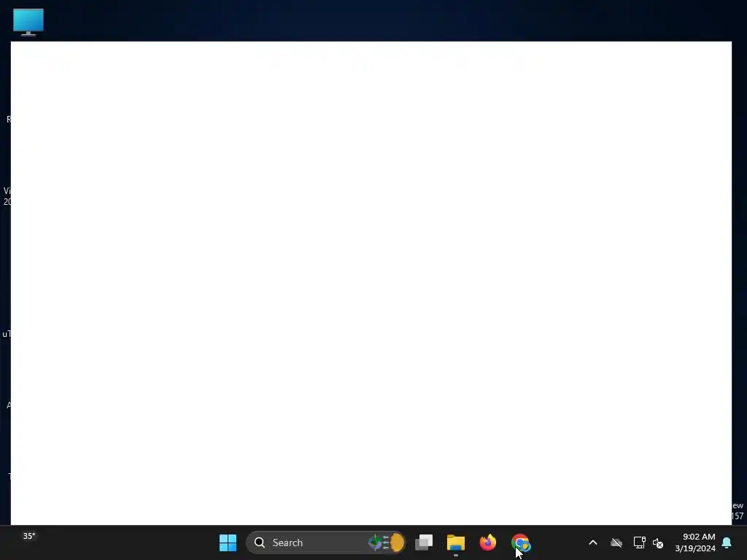Show hidden system tray icons

tap(593, 542)
